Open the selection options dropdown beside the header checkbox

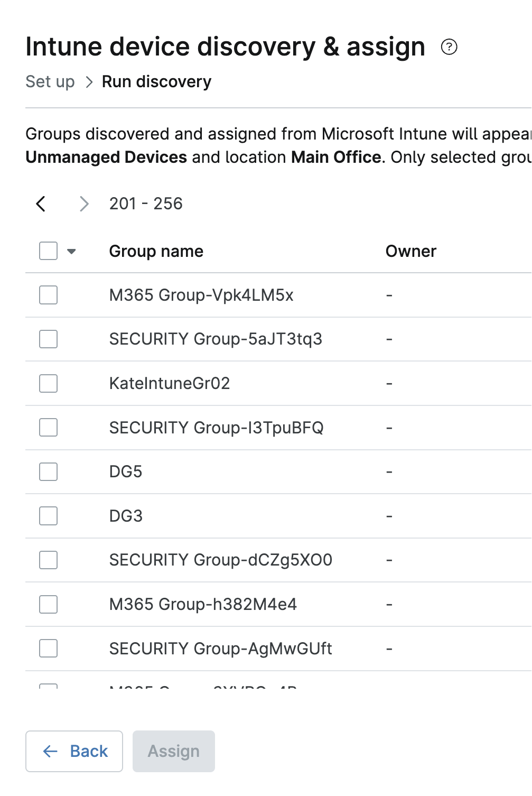(71, 251)
